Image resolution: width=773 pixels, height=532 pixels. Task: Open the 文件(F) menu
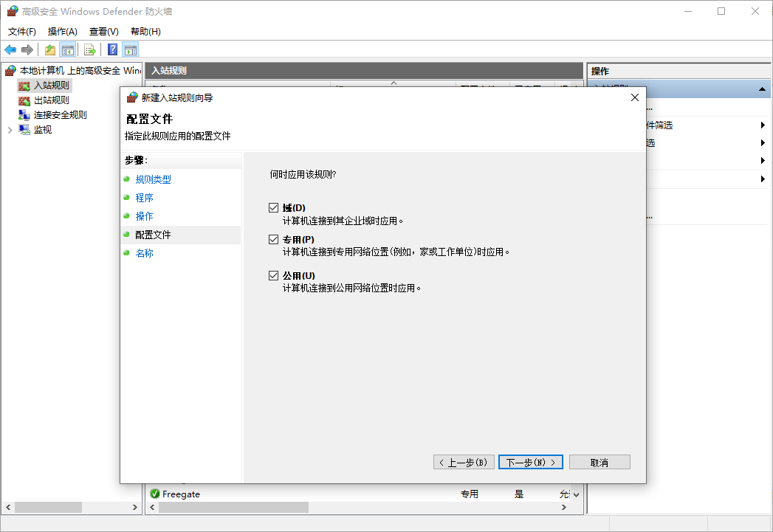(x=22, y=32)
